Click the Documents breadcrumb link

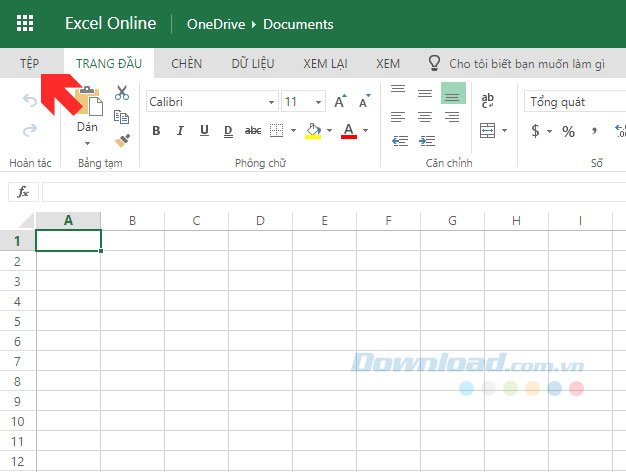(x=298, y=24)
